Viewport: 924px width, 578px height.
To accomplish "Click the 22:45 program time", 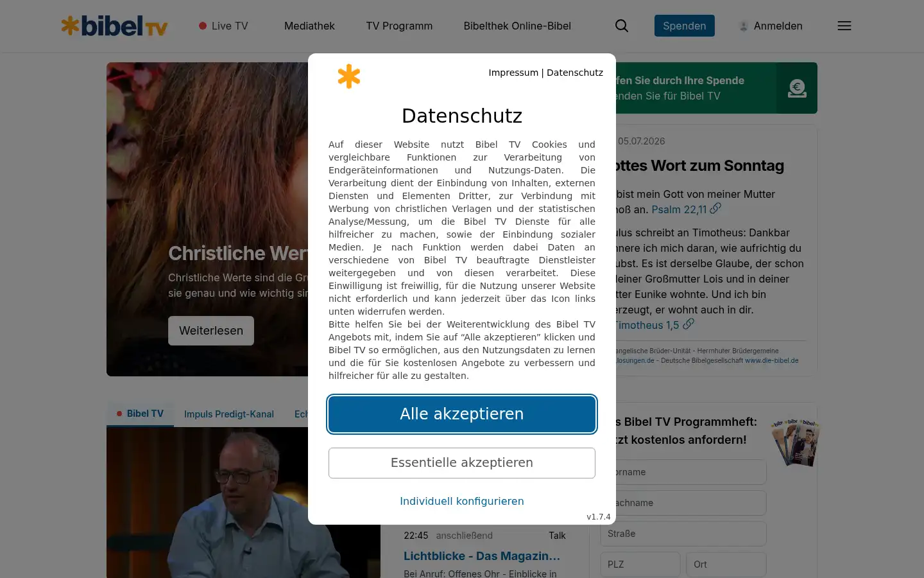I will pyautogui.click(x=416, y=536).
